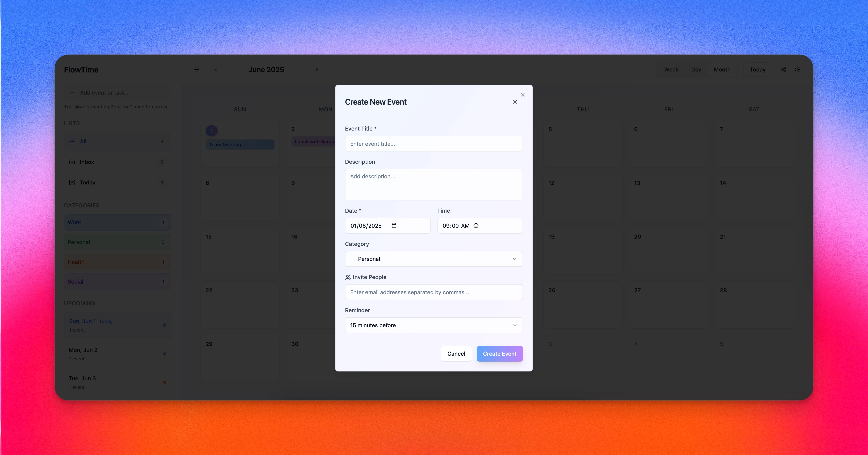
Task: Jump to Today in calendar header
Action: click(758, 69)
